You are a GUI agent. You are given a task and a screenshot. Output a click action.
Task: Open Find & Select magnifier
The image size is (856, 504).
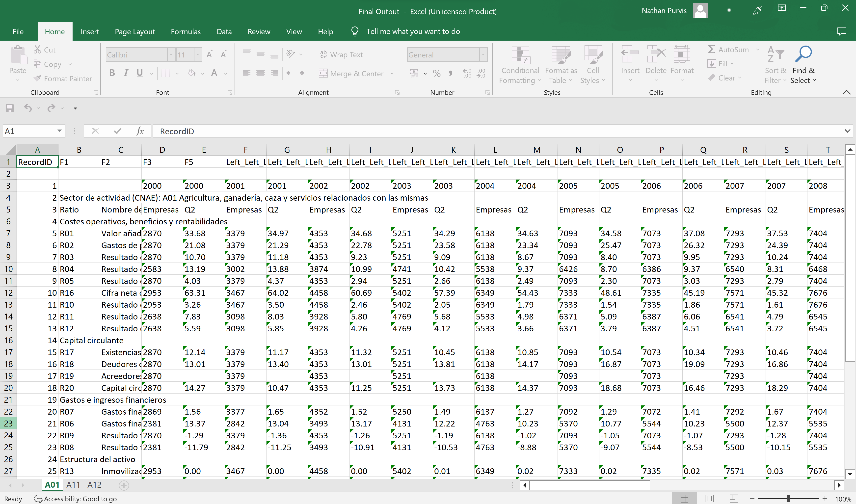[x=803, y=65]
